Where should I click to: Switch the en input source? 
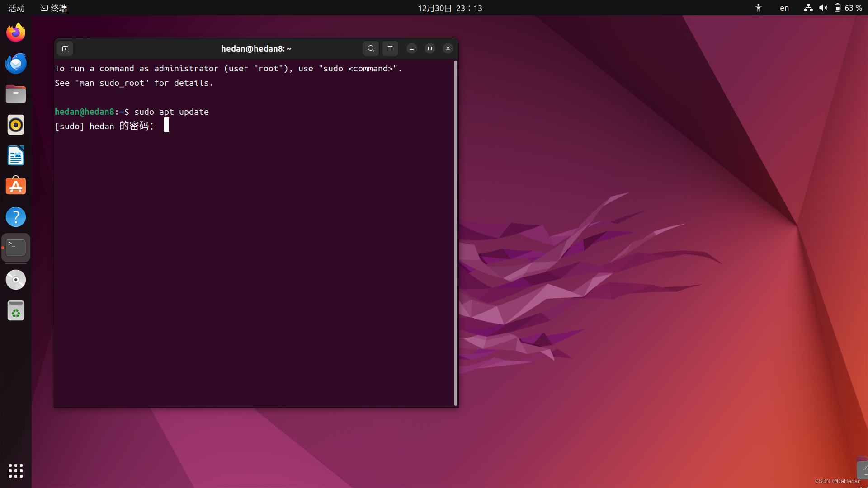(784, 8)
